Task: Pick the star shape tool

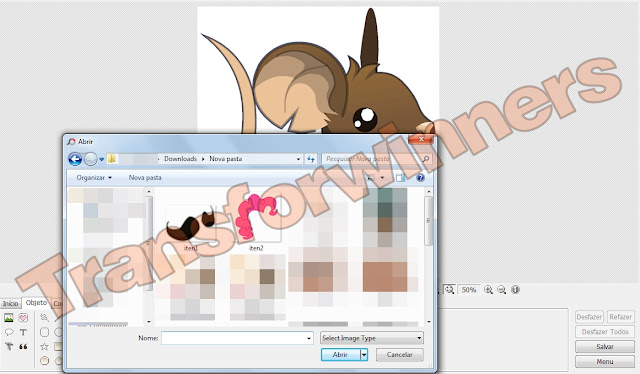Action: pos(44,346)
